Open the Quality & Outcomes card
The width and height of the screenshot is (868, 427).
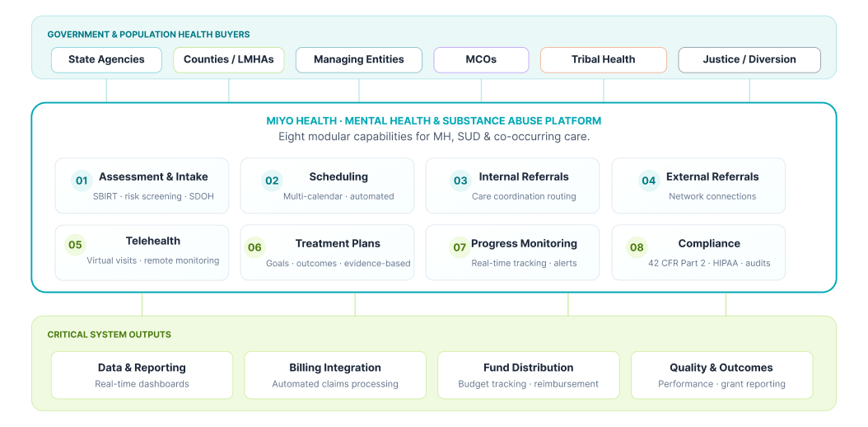(721, 375)
